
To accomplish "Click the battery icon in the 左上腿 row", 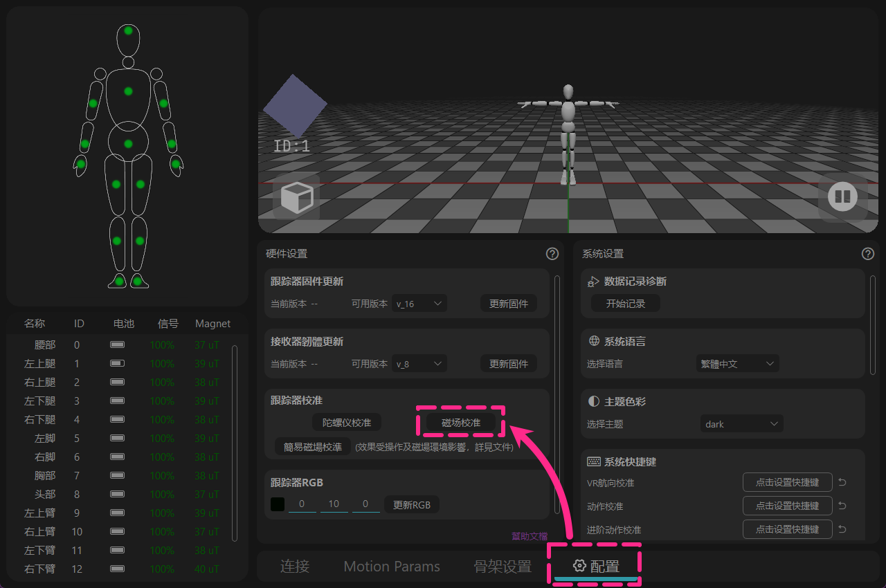I will (118, 363).
